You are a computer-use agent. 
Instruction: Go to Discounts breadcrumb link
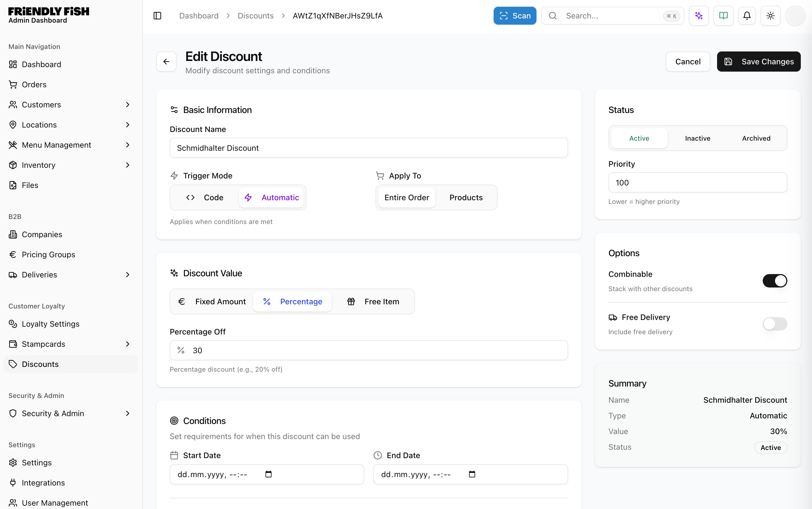pos(255,16)
